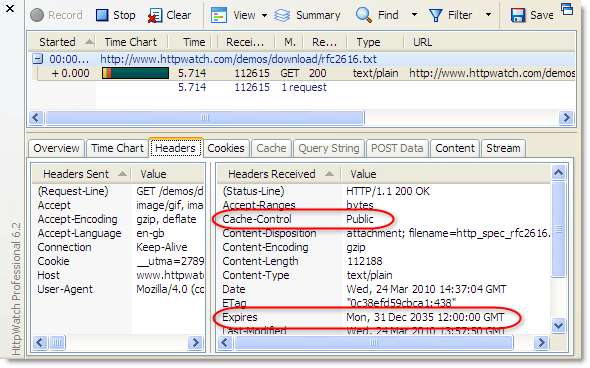Viewport: 590px width, 368px height.
Task: Open the Filter tool
Action: click(x=450, y=15)
